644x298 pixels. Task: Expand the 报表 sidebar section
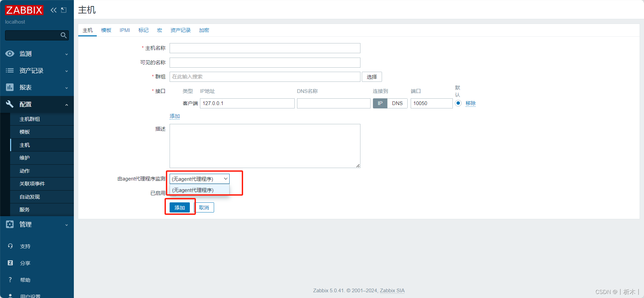tap(37, 88)
